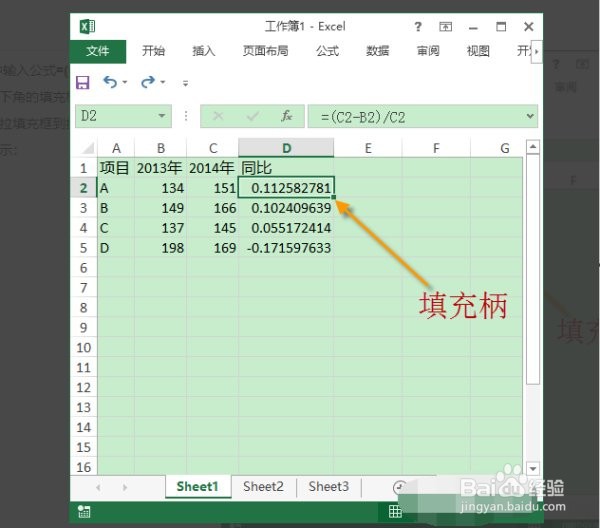Select all cells via the corner triangle
This screenshot has width=600, height=528.
pos(87,148)
